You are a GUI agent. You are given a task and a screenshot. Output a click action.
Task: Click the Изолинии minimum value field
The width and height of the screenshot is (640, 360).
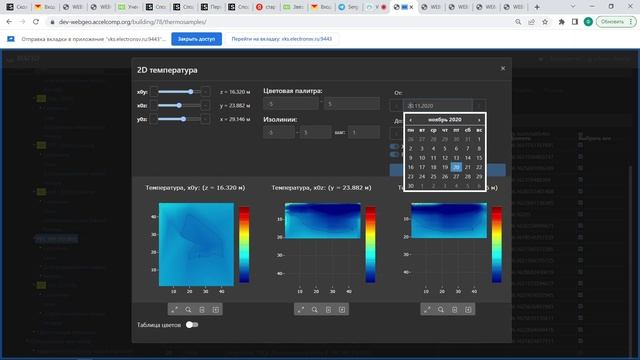pos(279,132)
